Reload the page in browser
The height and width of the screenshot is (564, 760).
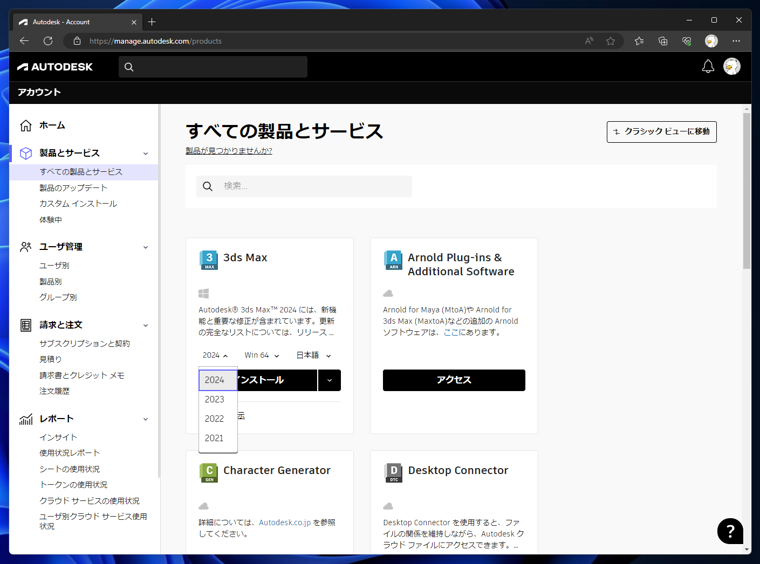tap(48, 41)
